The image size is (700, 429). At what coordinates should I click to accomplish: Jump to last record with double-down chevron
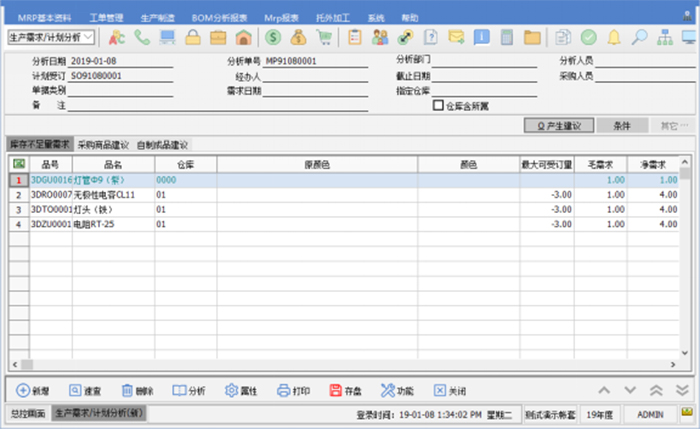click(x=681, y=390)
